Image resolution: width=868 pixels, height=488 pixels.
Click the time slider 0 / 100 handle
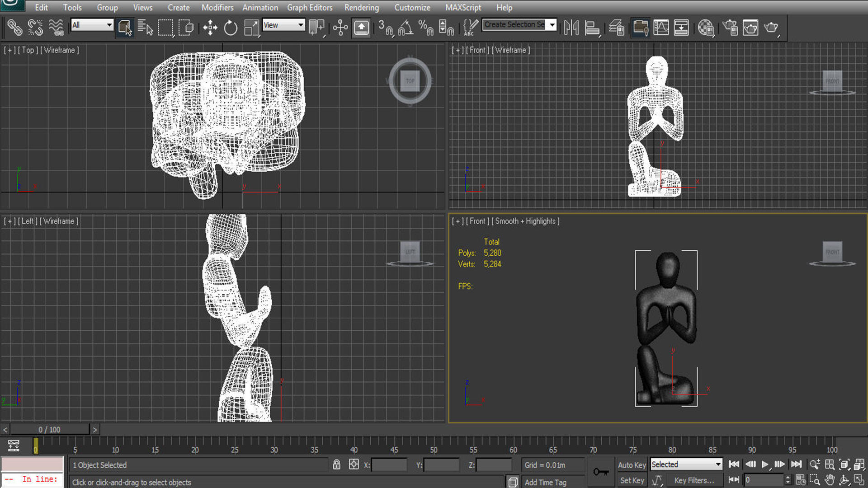coord(49,429)
